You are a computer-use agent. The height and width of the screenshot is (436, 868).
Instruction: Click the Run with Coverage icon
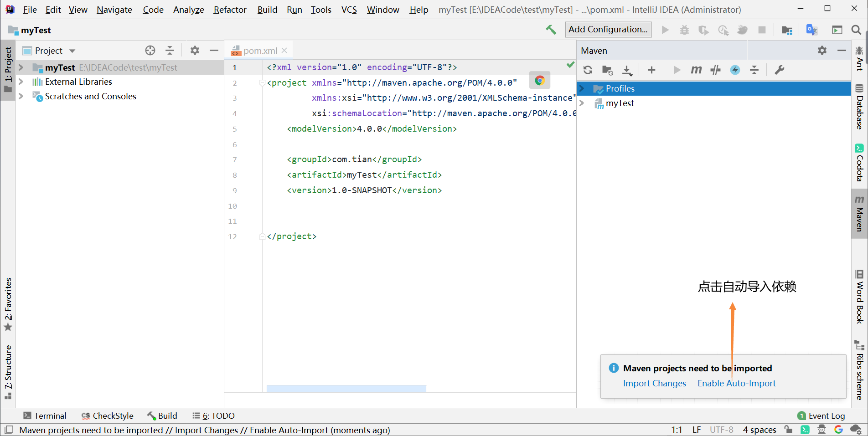pos(703,30)
